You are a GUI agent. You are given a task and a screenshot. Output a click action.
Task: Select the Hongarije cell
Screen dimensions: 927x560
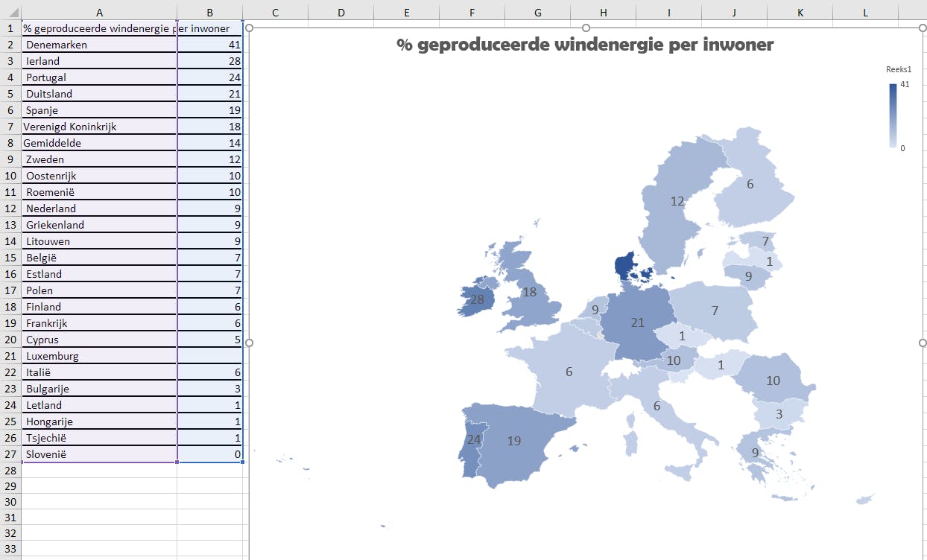coord(100,421)
